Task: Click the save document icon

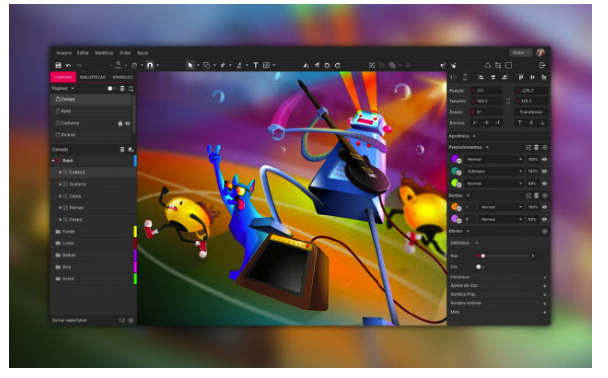Action: [58, 66]
